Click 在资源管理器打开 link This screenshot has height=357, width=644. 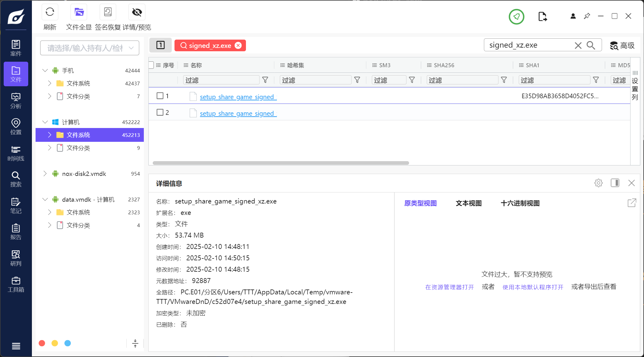449,287
